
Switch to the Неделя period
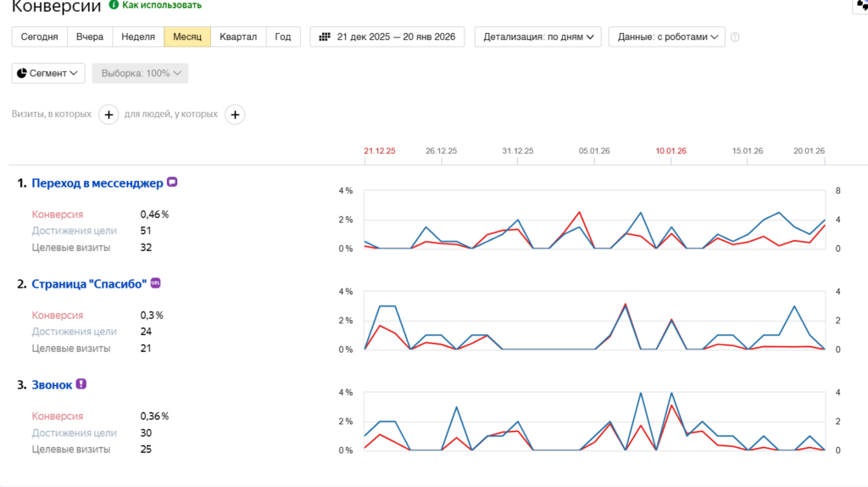pyautogui.click(x=138, y=36)
